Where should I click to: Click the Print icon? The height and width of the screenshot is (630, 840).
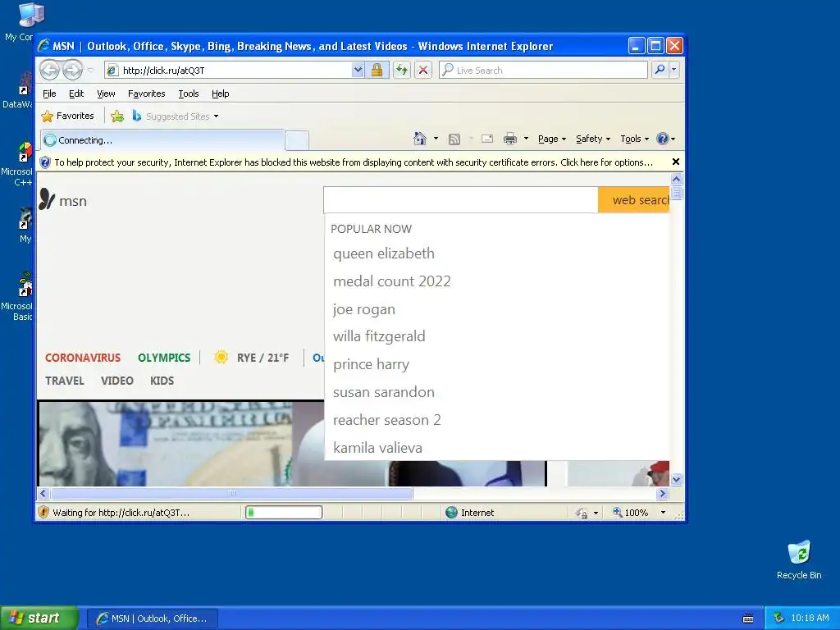click(x=510, y=139)
